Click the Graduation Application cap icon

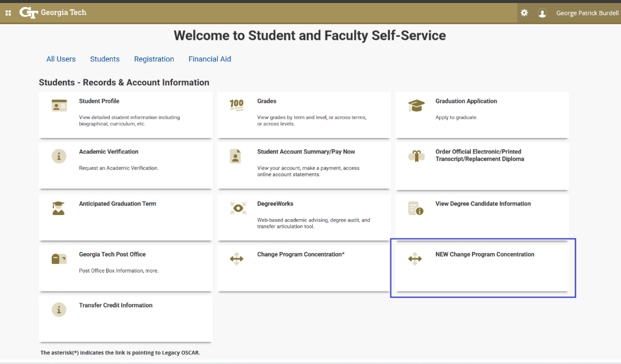416,105
